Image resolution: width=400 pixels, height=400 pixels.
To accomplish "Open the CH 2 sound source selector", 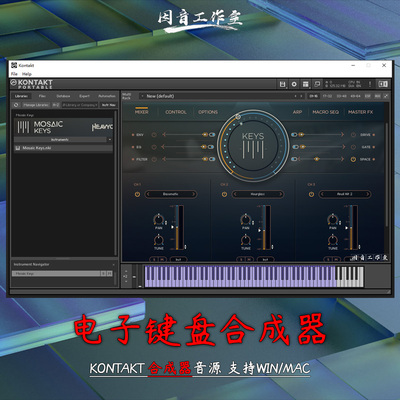I will pos(258,194).
